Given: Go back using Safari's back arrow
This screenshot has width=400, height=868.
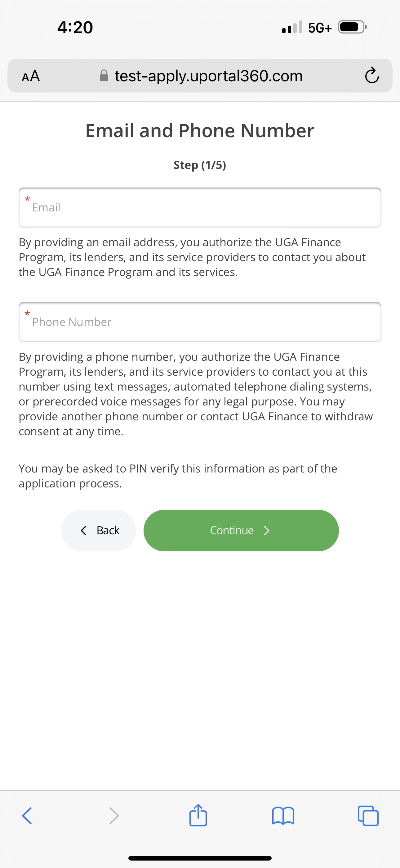Looking at the screenshot, I should [27, 816].
